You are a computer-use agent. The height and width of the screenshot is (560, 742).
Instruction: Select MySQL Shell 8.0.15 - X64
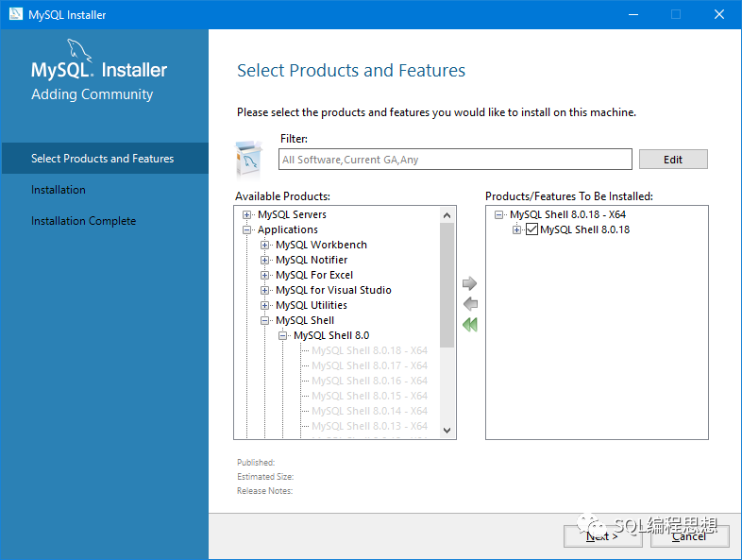click(369, 397)
